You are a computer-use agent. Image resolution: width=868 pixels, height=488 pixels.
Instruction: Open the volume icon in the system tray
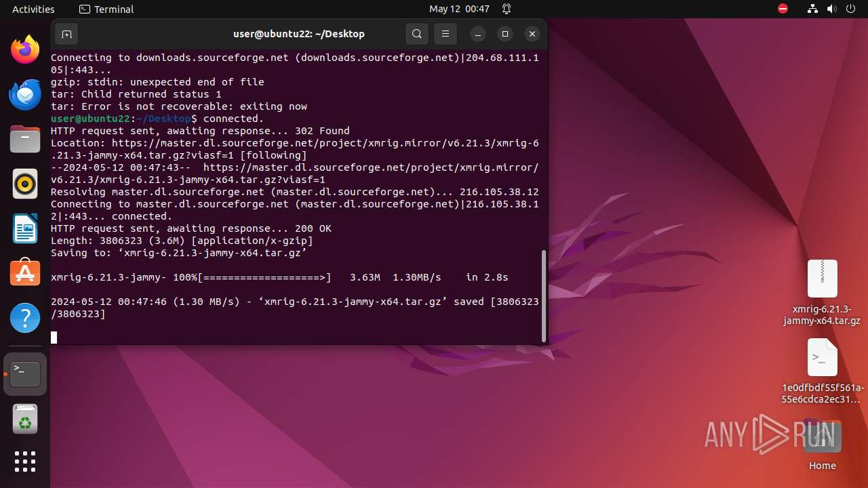pos(831,9)
